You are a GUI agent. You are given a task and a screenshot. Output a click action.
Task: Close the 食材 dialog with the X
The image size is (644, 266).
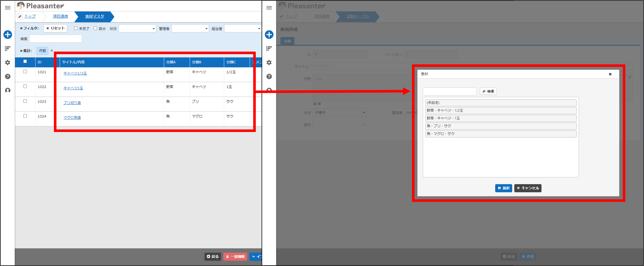point(610,74)
